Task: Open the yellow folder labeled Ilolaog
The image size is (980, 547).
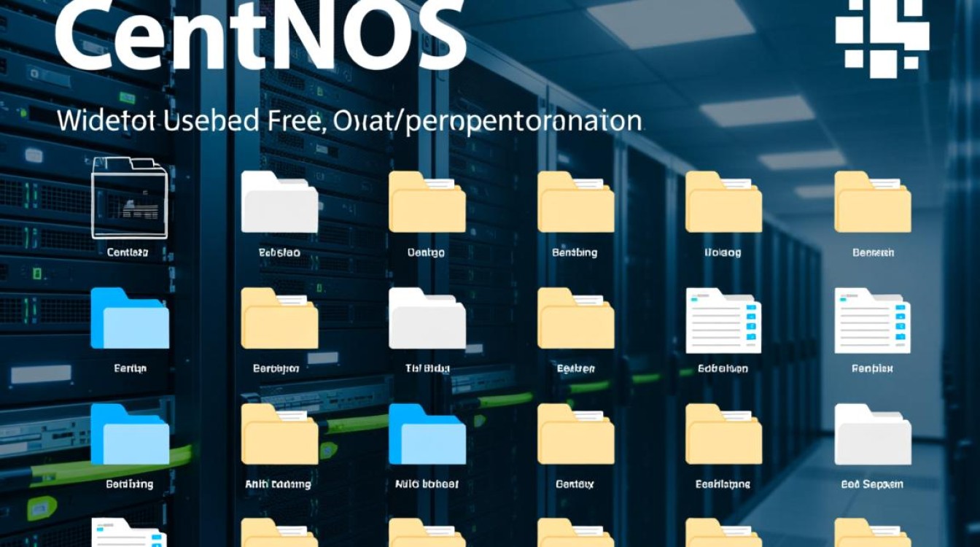Action: (x=724, y=202)
